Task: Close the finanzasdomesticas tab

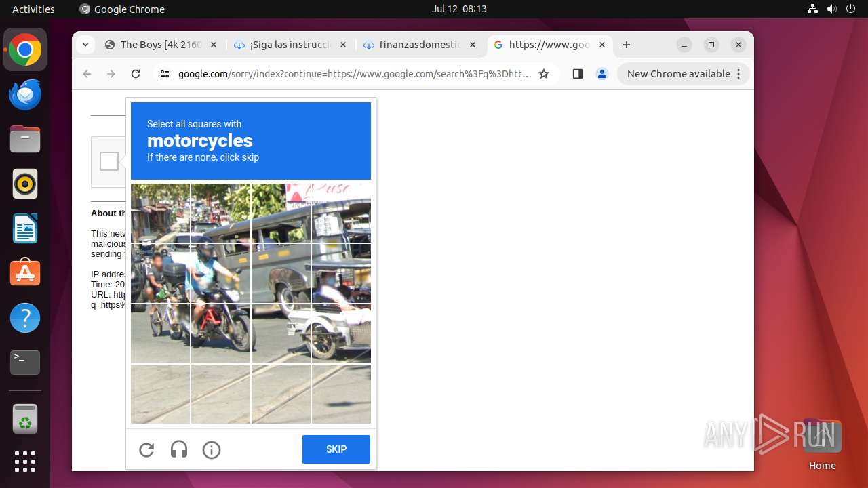Action: coord(473,45)
